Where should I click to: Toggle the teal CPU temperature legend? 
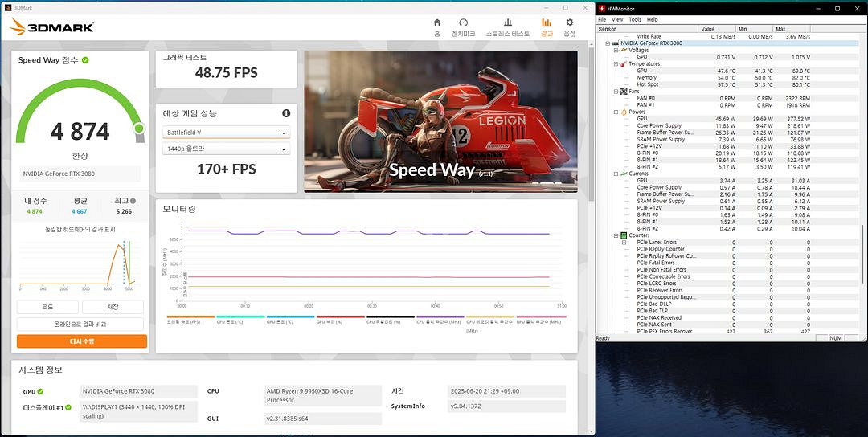[x=240, y=320]
